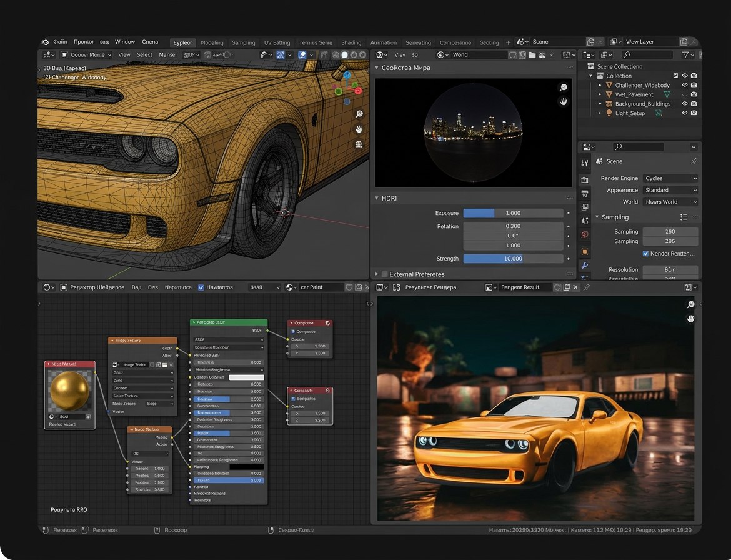This screenshot has width=731, height=560.
Task: Collapse the Sampling panel
Action: pyautogui.click(x=597, y=217)
